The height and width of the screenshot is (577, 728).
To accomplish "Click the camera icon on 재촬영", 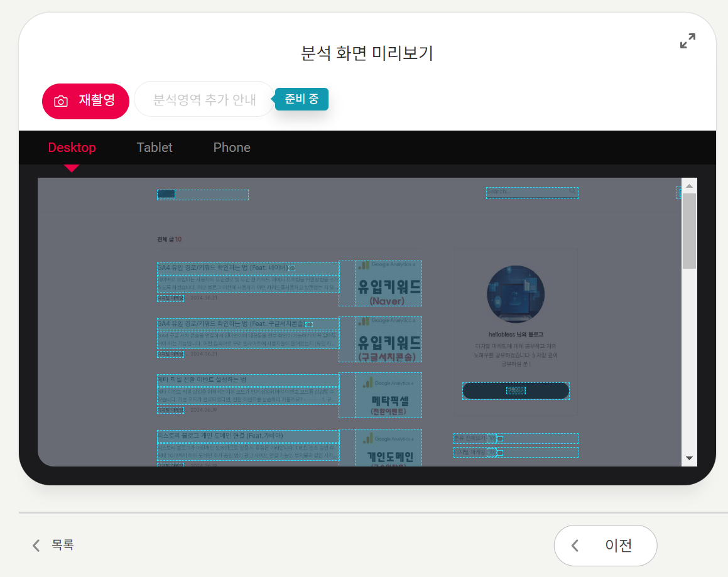I will [x=61, y=101].
